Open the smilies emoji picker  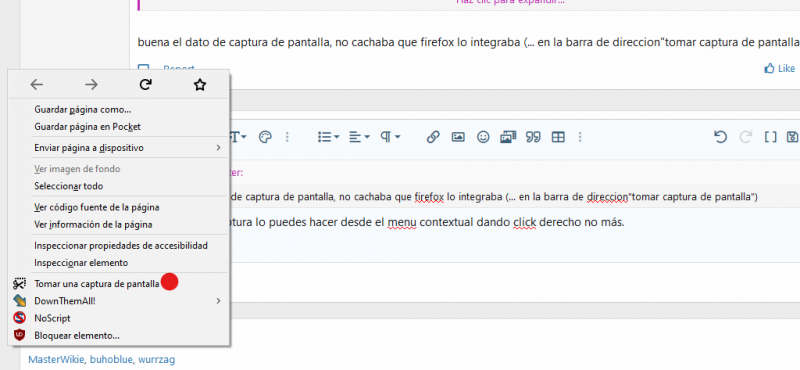coord(483,137)
